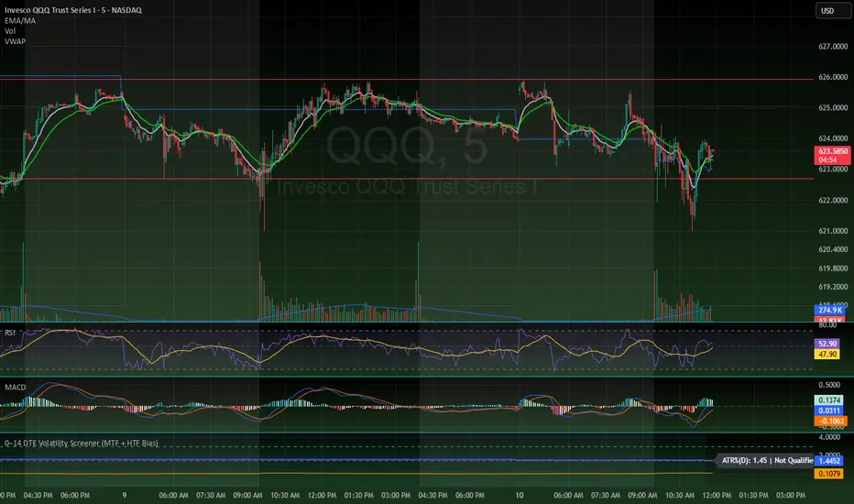Viewport: 854px width, 504px height.
Task: Select the blue 1.4452 screener value tag
Action: coord(829,461)
